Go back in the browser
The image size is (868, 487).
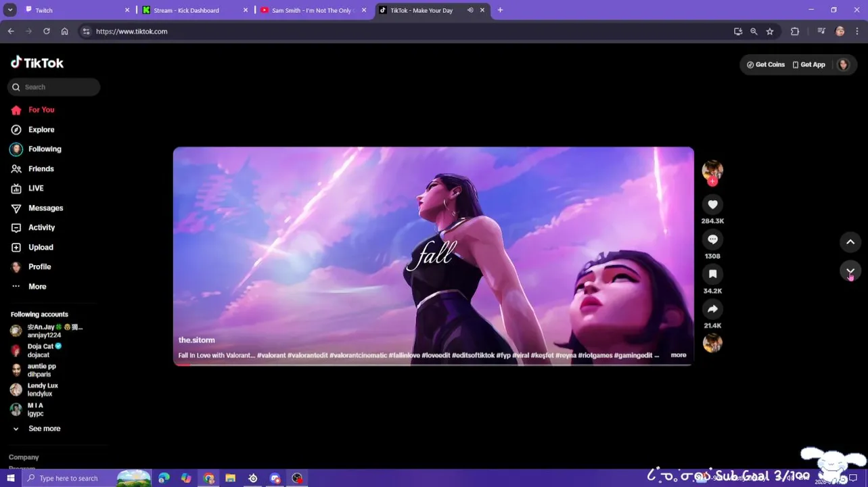[x=11, y=31]
